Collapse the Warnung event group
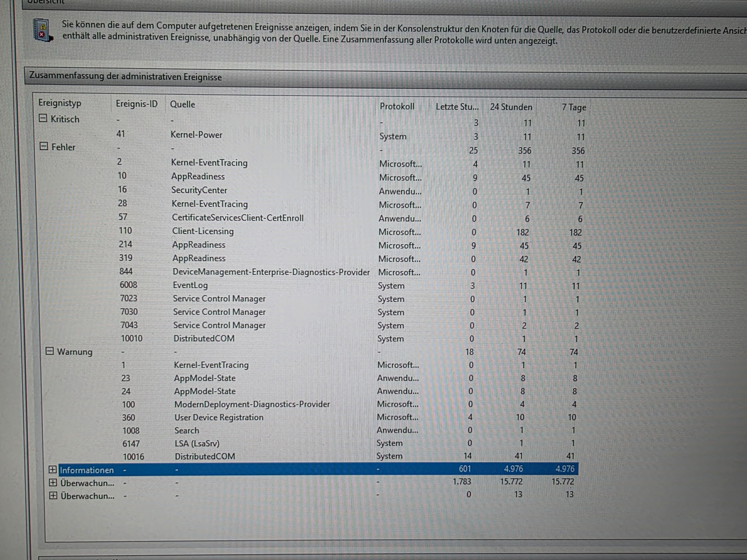747x560 pixels. (50, 351)
